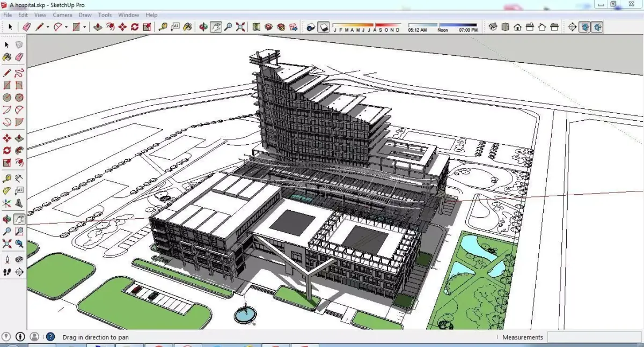Click the help question mark in status bar

[50, 337]
